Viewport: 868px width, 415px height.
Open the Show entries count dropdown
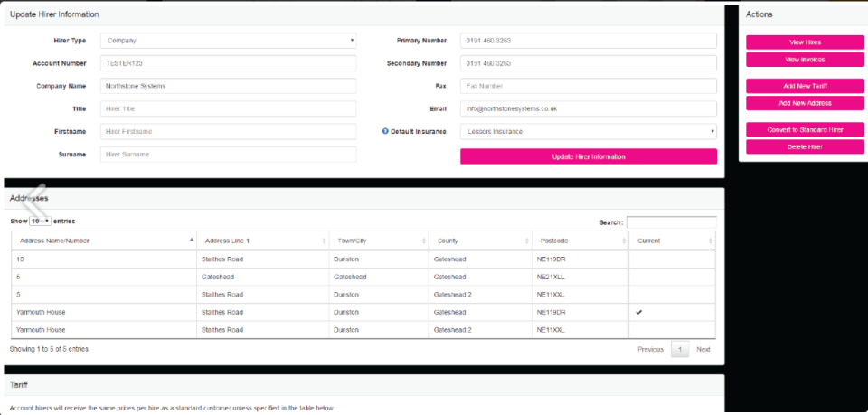40,221
